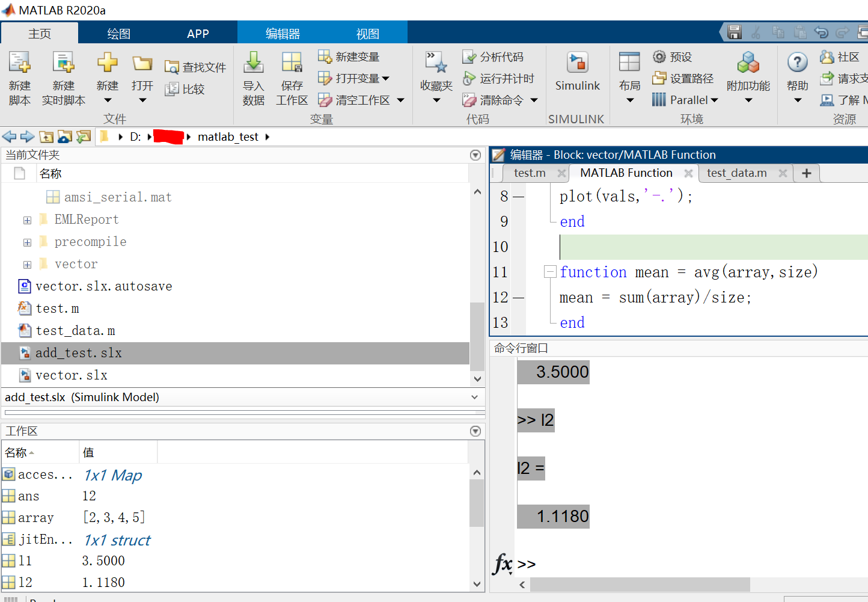Click the Workspace scroll down arrow

point(477,583)
